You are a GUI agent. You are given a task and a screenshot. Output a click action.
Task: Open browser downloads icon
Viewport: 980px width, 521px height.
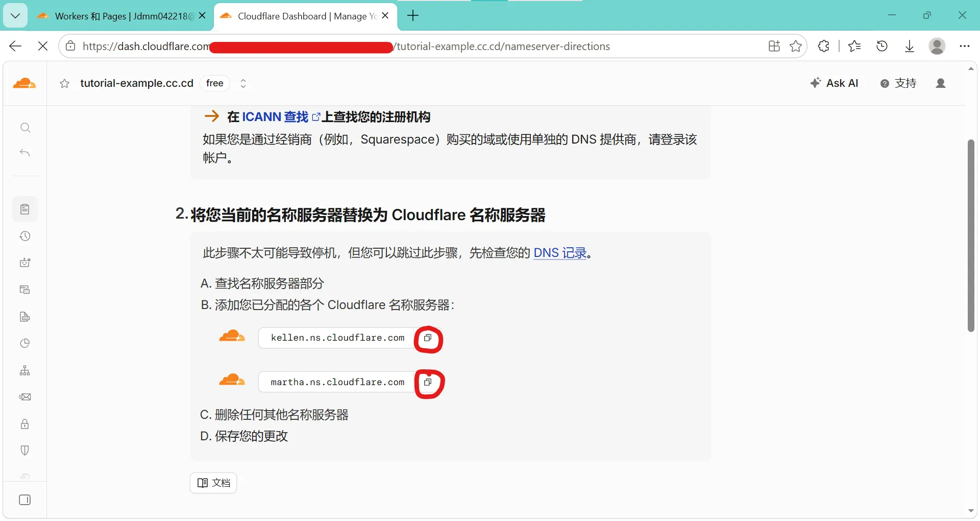pos(910,46)
